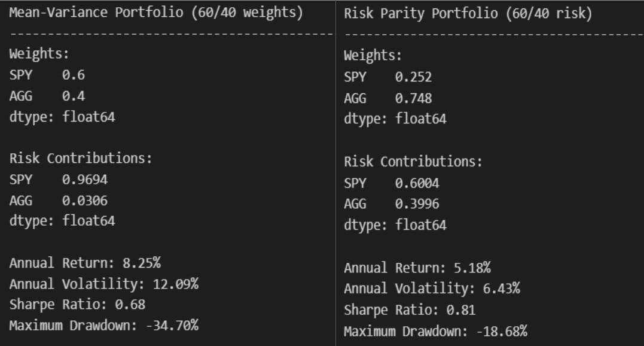Click the Annual Volatility 12.09% line
This screenshot has width=644, height=346.
(104, 284)
